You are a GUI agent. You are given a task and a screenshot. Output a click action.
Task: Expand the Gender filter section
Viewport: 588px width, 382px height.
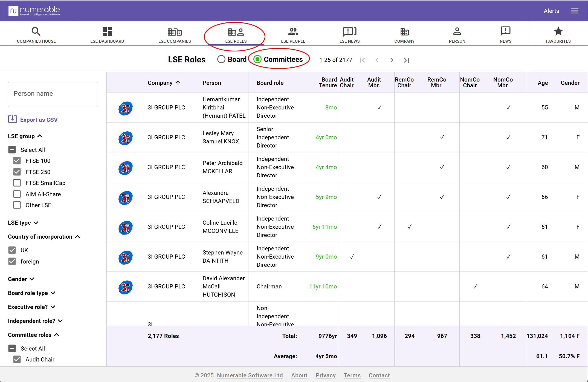[21, 279]
